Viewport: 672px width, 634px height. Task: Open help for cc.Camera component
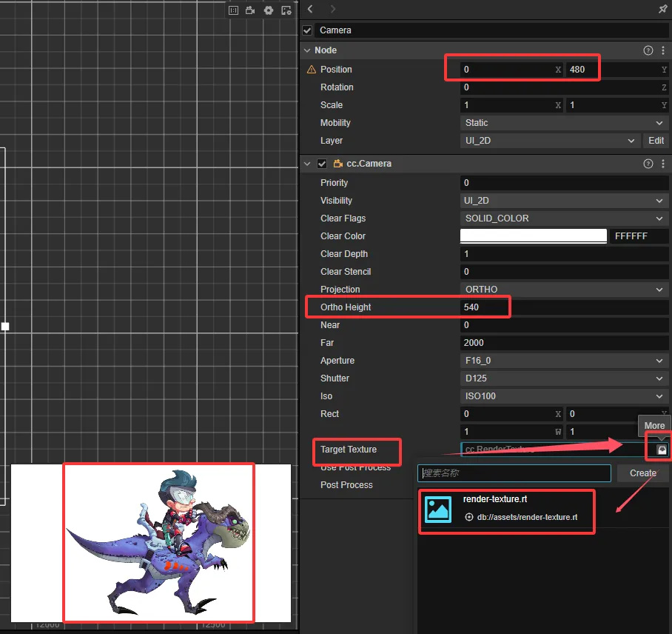pos(648,164)
